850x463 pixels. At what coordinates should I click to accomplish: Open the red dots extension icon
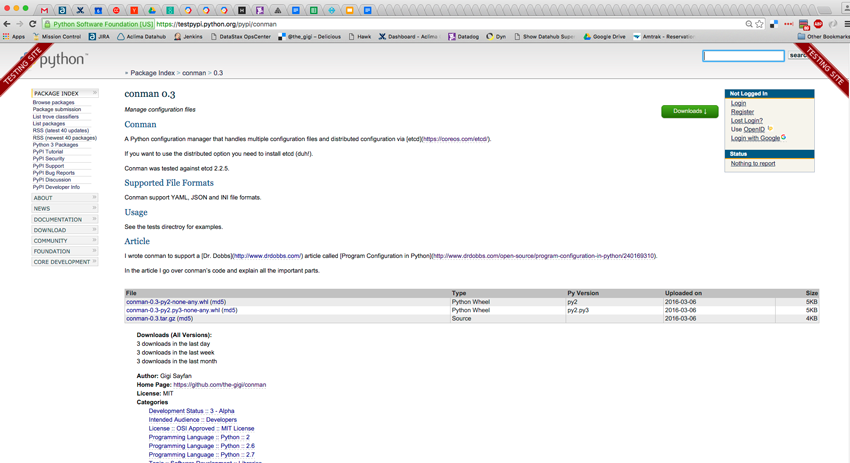tap(788, 24)
